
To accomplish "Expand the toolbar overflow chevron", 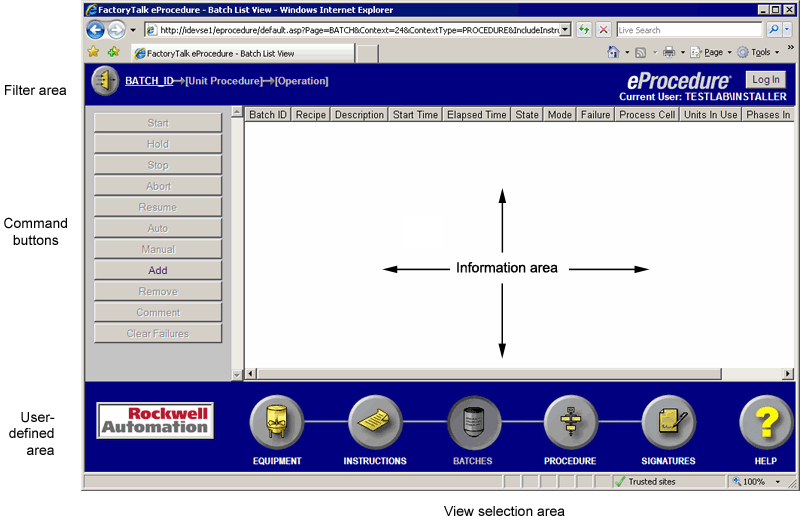I will (790, 47).
